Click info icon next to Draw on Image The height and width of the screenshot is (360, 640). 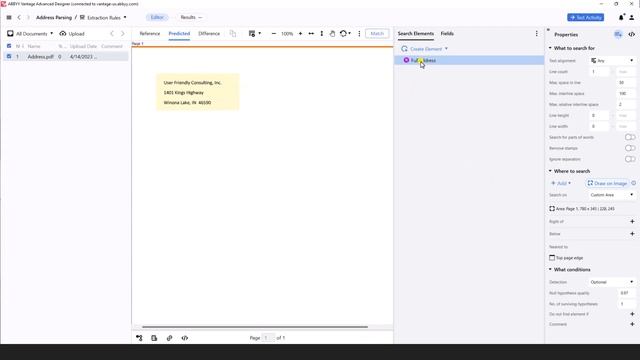tap(633, 183)
